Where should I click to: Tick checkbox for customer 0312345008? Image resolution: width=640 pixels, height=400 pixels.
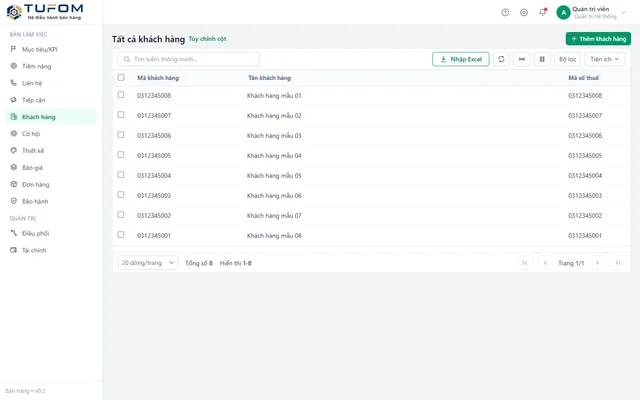[121, 95]
